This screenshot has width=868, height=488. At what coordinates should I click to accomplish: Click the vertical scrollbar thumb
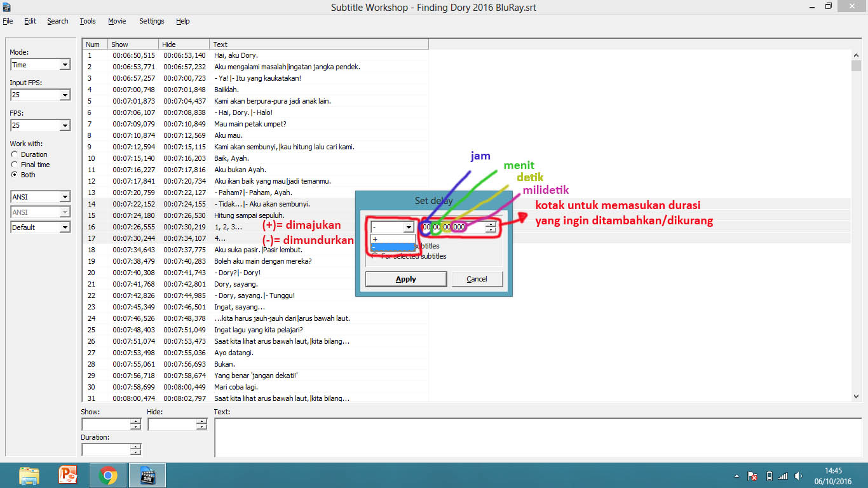pos(856,66)
